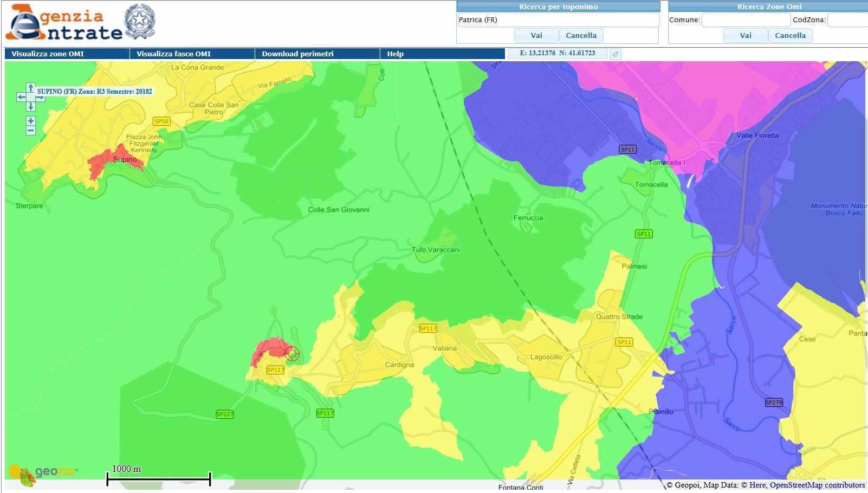Image resolution: width=868 pixels, height=493 pixels.
Task: Click the Patrica target marker on the map
Action: 292,354
